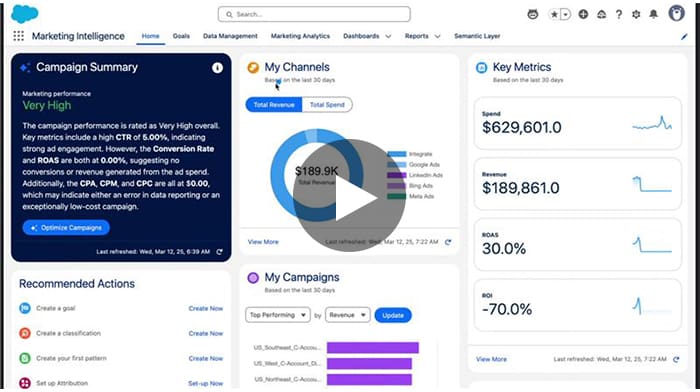Open the Revenue dropdown
The width and height of the screenshot is (700, 392).
pos(347,315)
